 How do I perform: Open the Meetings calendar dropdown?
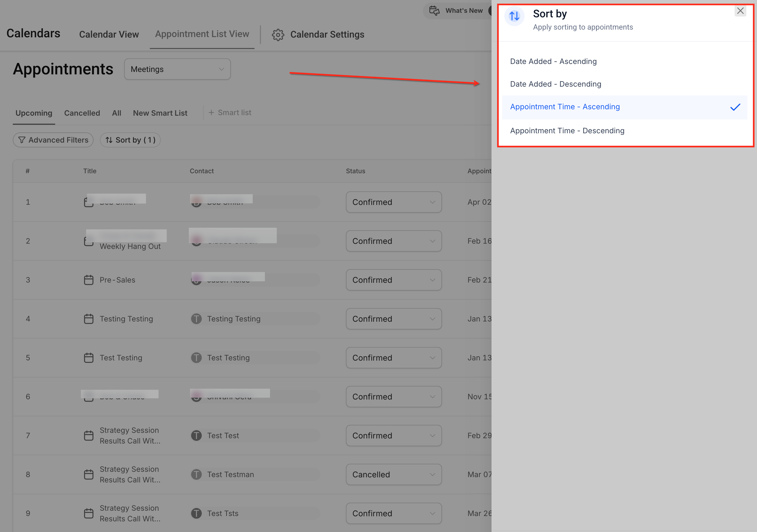coord(177,69)
